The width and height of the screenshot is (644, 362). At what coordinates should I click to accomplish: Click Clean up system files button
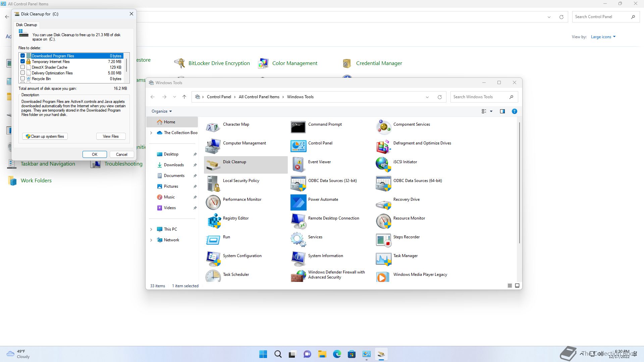(45, 136)
